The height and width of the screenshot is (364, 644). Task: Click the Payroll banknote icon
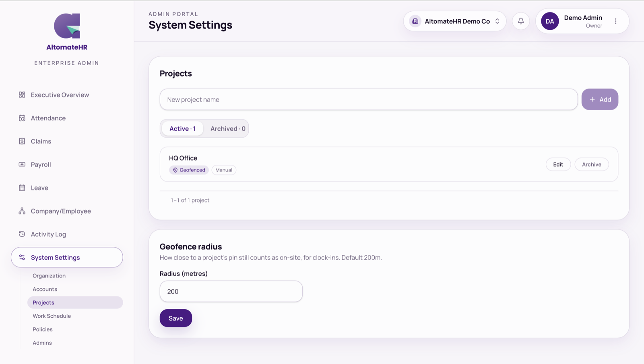22,164
